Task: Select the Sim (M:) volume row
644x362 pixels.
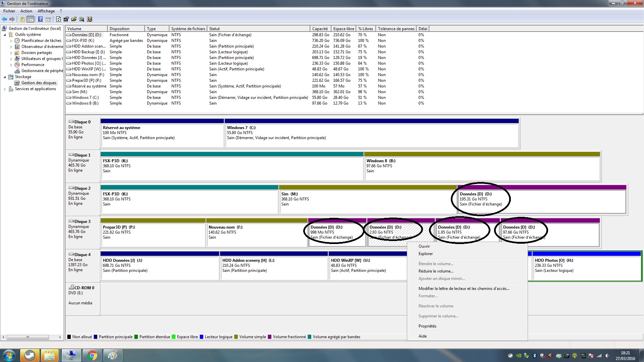Action: click(x=247, y=92)
